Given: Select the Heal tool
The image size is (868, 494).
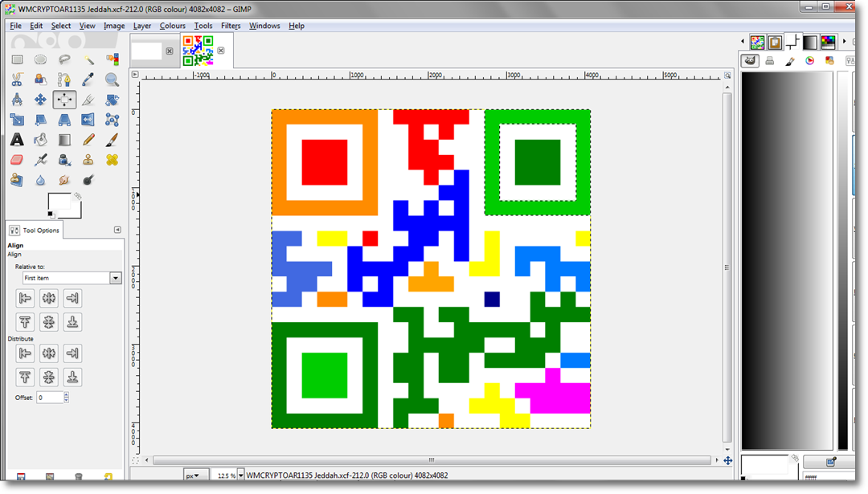Looking at the screenshot, I should (112, 160).
